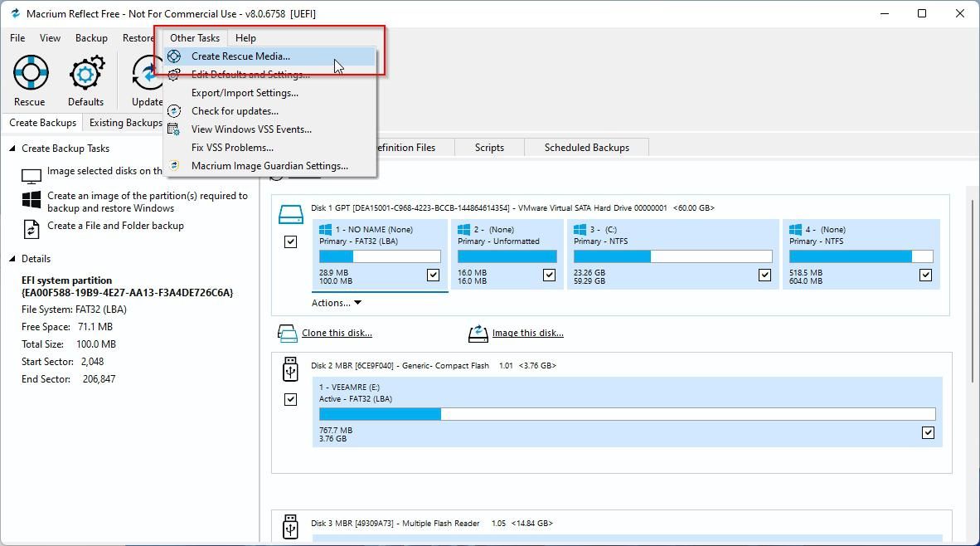The image size is (980, 546).
Task: Click the VEEAMRE (E:) usage bar
Action: click(628, 414)
